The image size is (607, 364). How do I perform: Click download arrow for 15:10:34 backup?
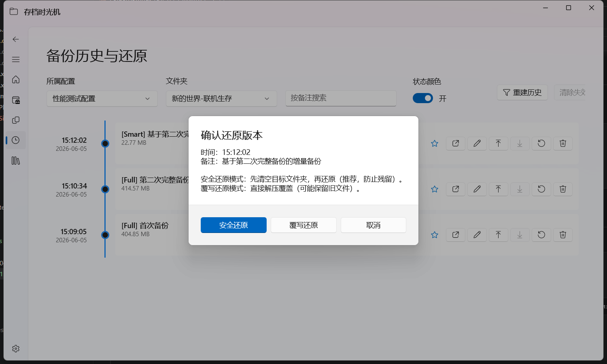click(520, 189)
